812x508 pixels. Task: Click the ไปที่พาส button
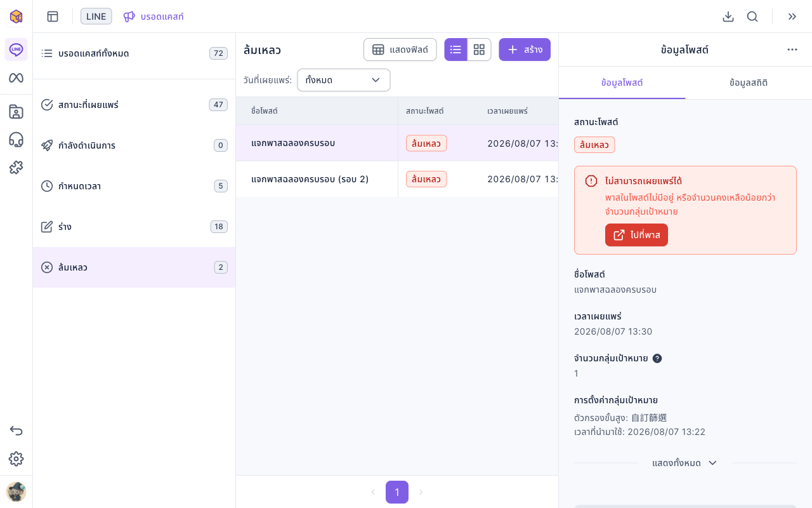(x=636, y=235)
